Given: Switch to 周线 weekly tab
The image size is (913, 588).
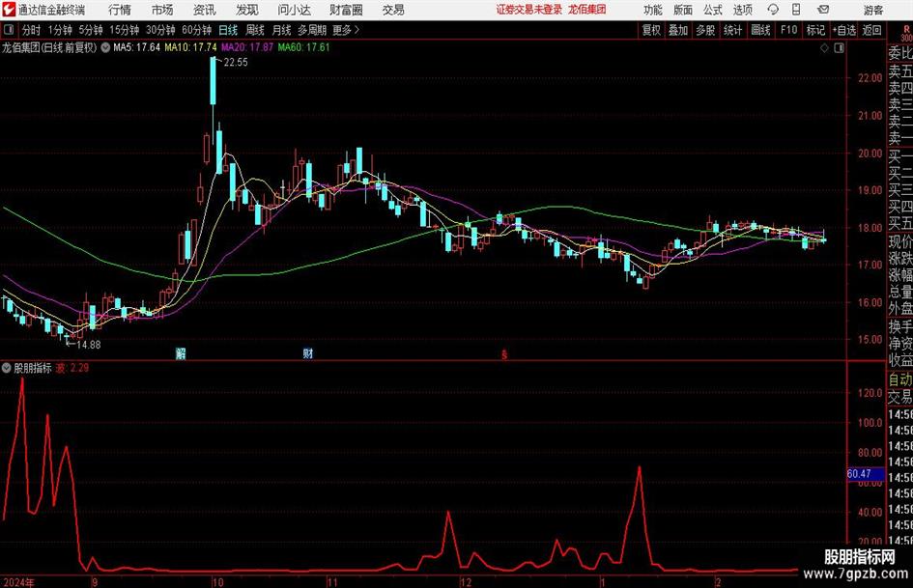Looking at the screenshot, I should click(255, 30).
